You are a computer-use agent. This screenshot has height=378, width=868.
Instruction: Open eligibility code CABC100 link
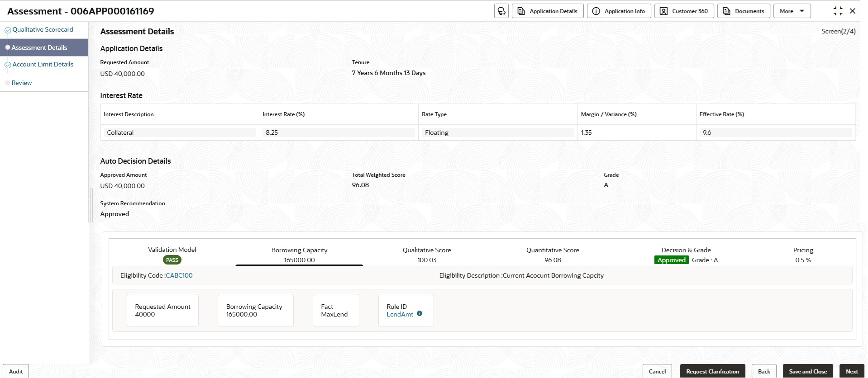click(x=179, y=275)
